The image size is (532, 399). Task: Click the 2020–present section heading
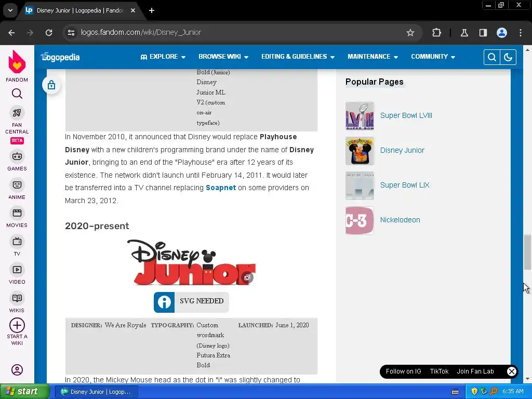coord(97,226)
